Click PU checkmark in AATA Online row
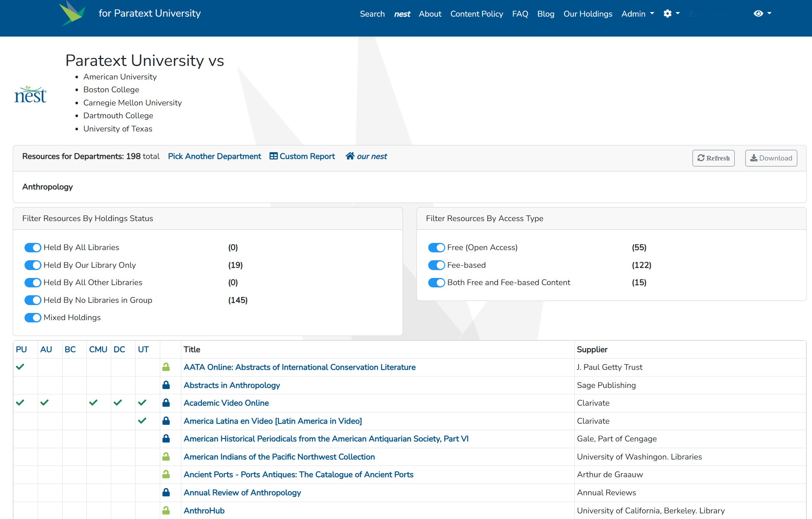 pos(20,367)
